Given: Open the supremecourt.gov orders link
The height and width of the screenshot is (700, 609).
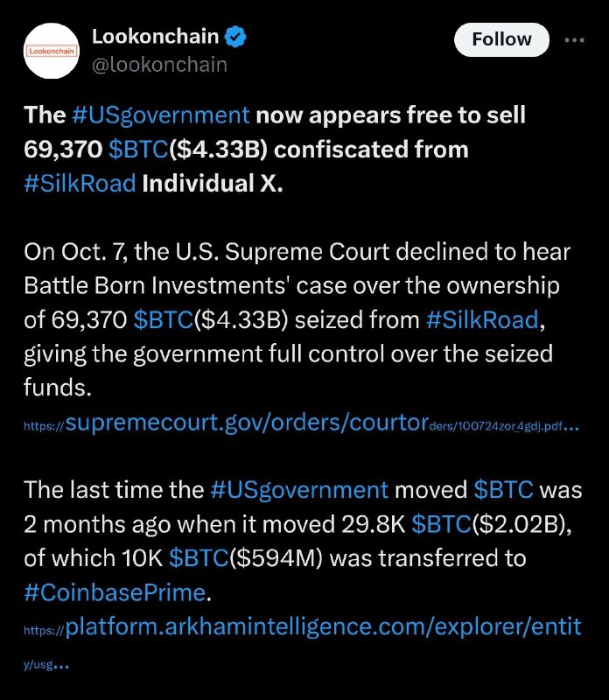Looking at the screenshot, I should tap(302, 423).
